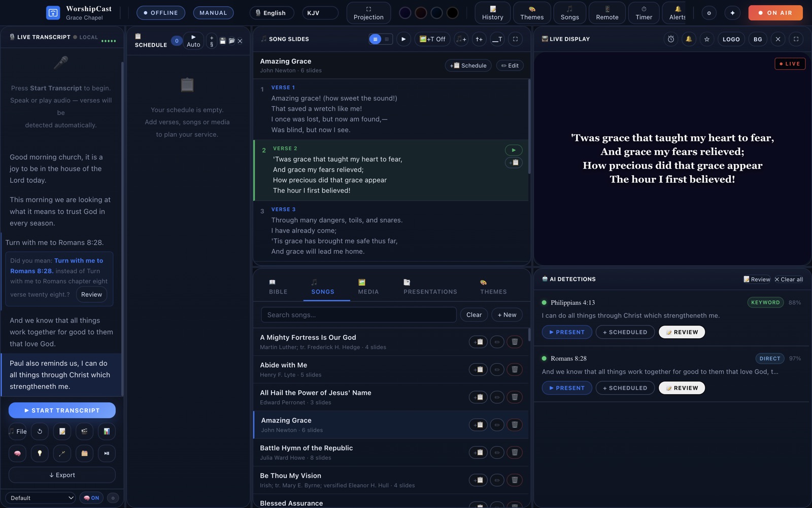
Task: Open the KJV translation selector
Action: point(320,13)
